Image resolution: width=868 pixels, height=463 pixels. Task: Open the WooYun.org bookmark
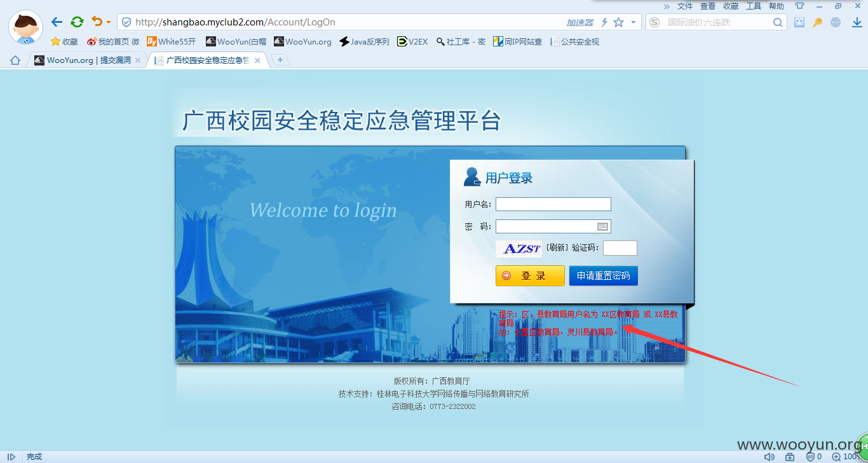[303, 42]
